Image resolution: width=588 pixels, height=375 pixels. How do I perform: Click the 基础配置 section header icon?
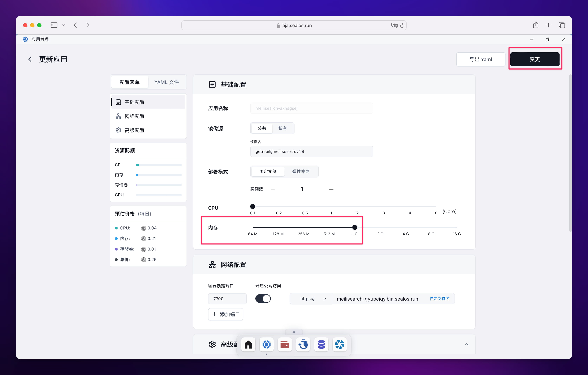[212, 85]
